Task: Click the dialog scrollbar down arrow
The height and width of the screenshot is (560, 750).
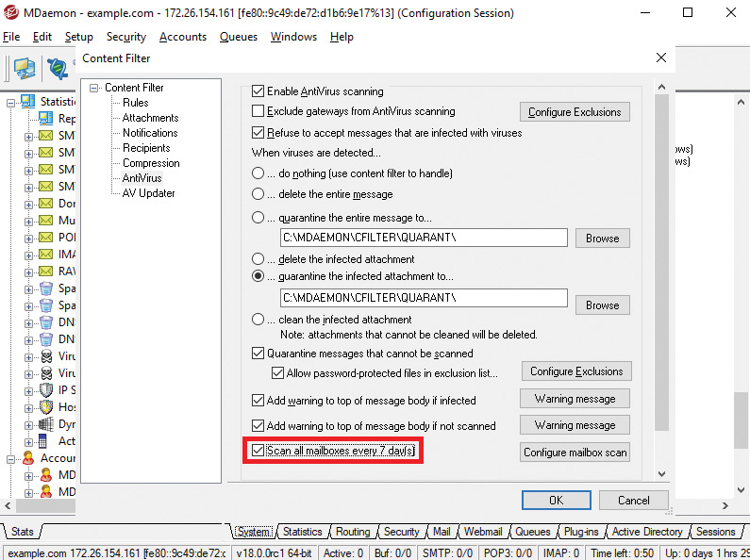Action: 661,474
